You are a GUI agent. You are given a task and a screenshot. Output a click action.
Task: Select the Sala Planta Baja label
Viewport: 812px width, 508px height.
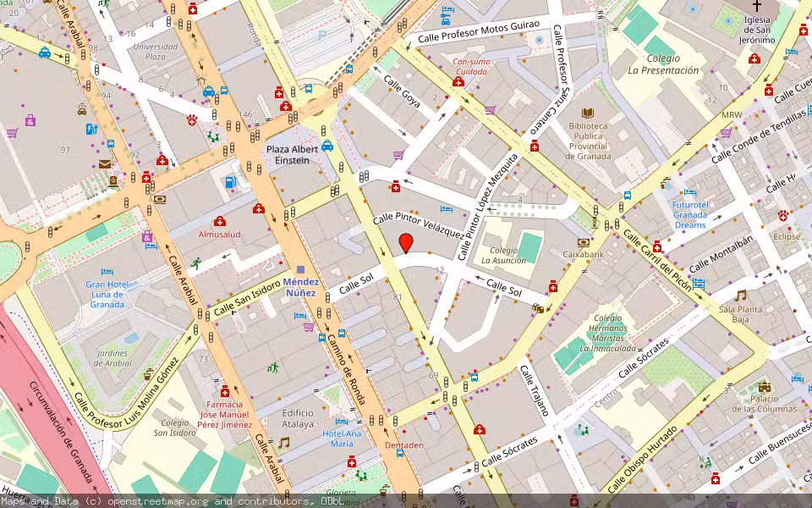point(741,314)
